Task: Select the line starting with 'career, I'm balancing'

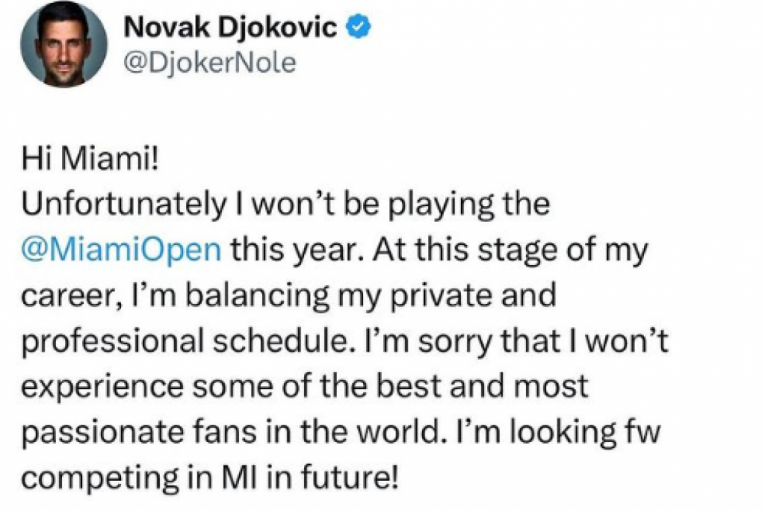Action: pyautogui.click(x=296, y=295)
